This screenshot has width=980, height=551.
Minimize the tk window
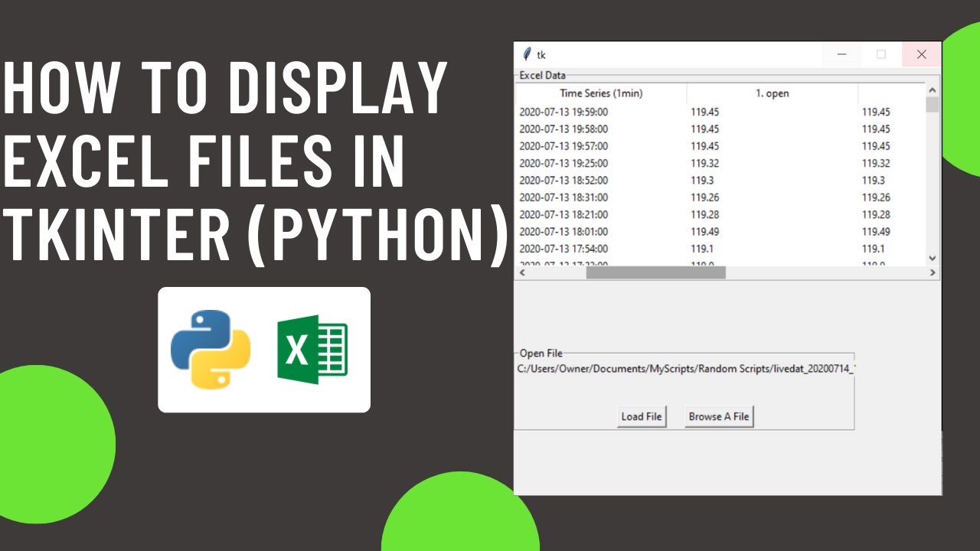pos(842,54)
